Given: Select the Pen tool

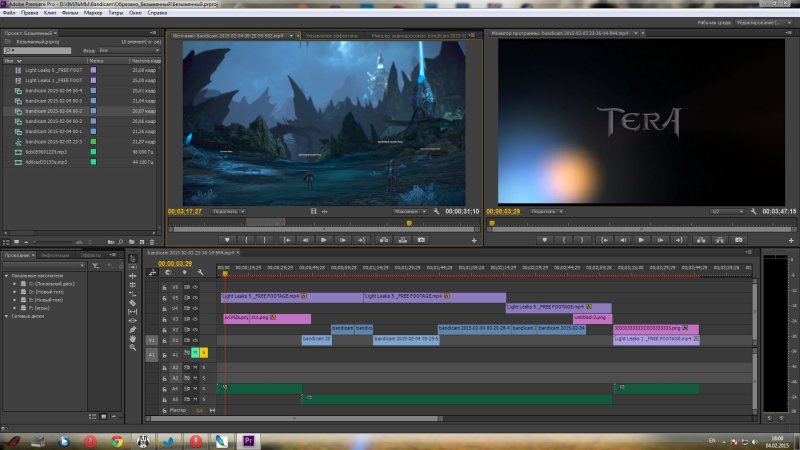Looking at the screenshot, I should tap(133, 327).
